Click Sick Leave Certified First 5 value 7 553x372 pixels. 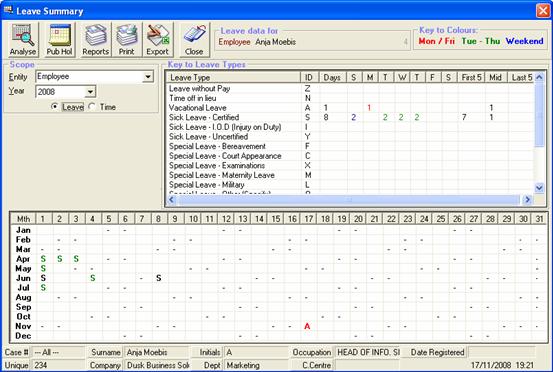coord(464,117)
